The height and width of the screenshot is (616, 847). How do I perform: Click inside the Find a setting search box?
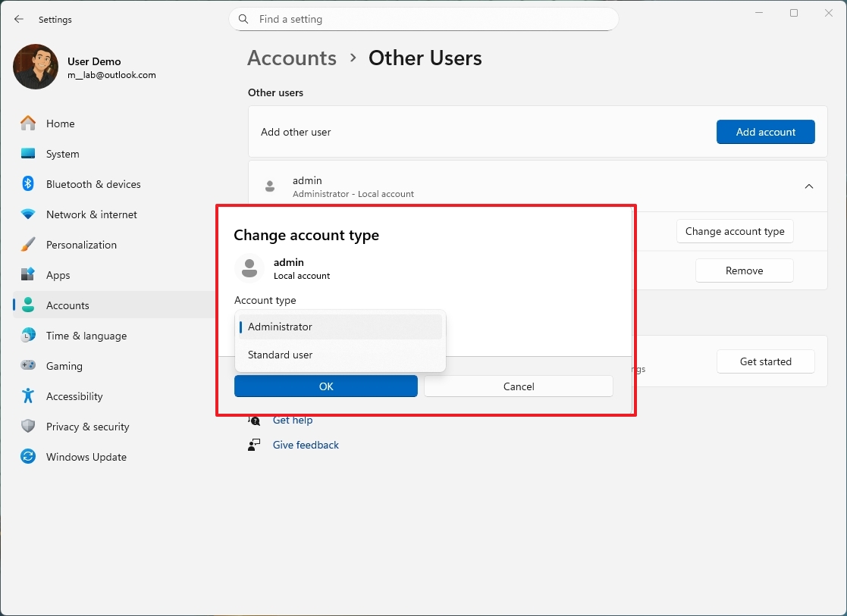[423, 19]
